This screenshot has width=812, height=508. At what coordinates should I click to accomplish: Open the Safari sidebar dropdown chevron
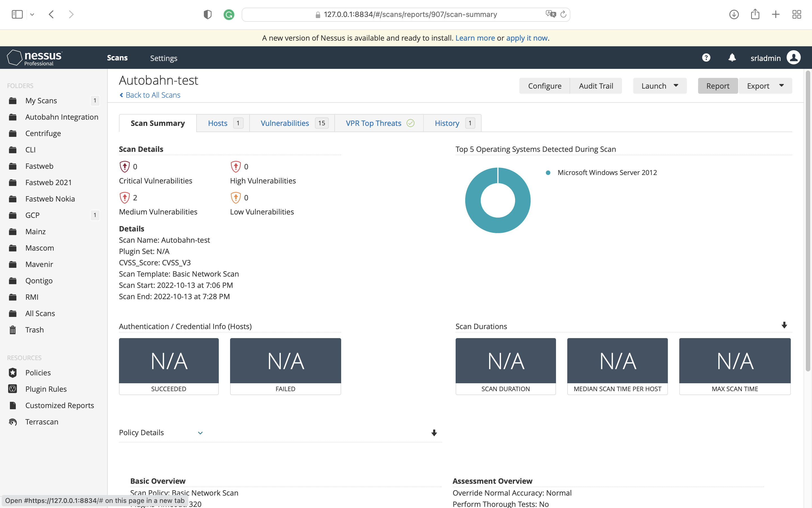(x=32, y=14)
